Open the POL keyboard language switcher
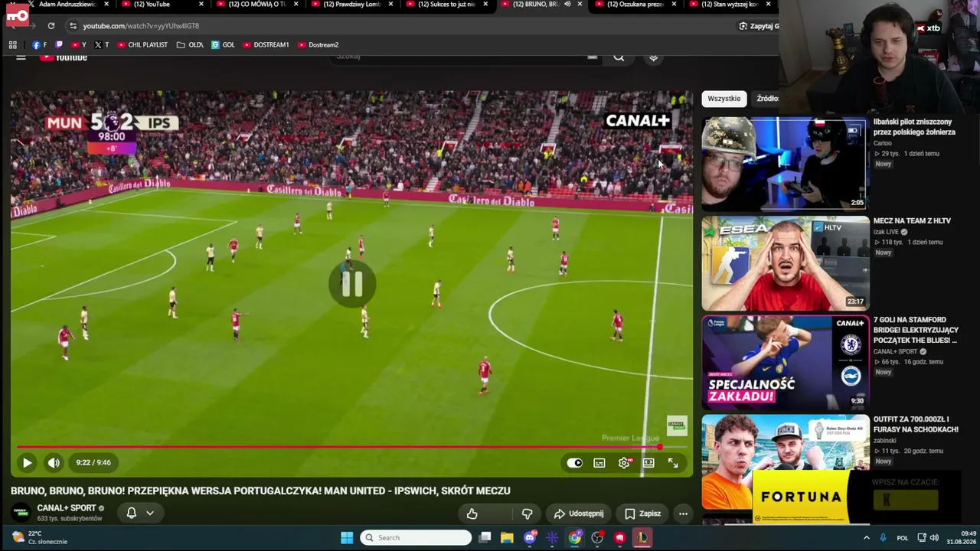 coord(903,538)
